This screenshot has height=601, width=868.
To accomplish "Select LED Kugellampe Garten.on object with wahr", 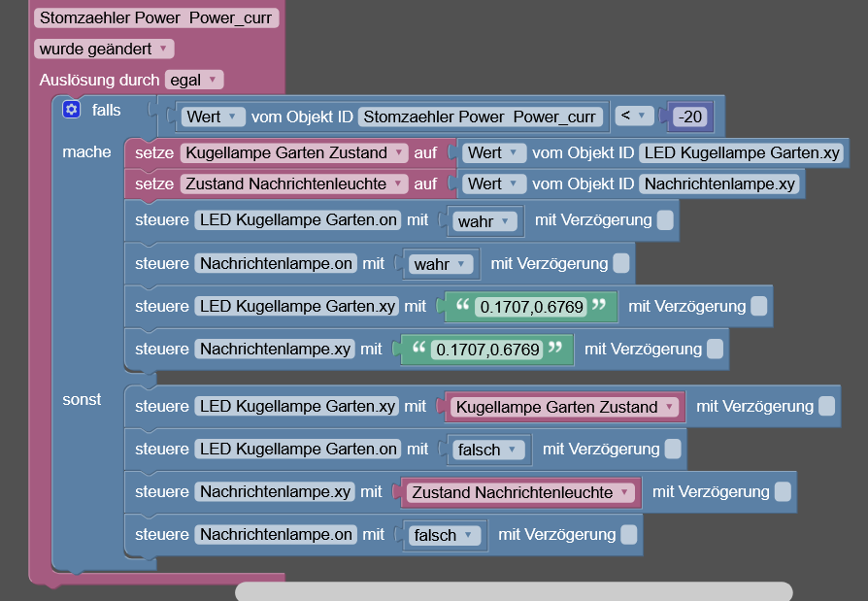I will (x=298, y=220).
